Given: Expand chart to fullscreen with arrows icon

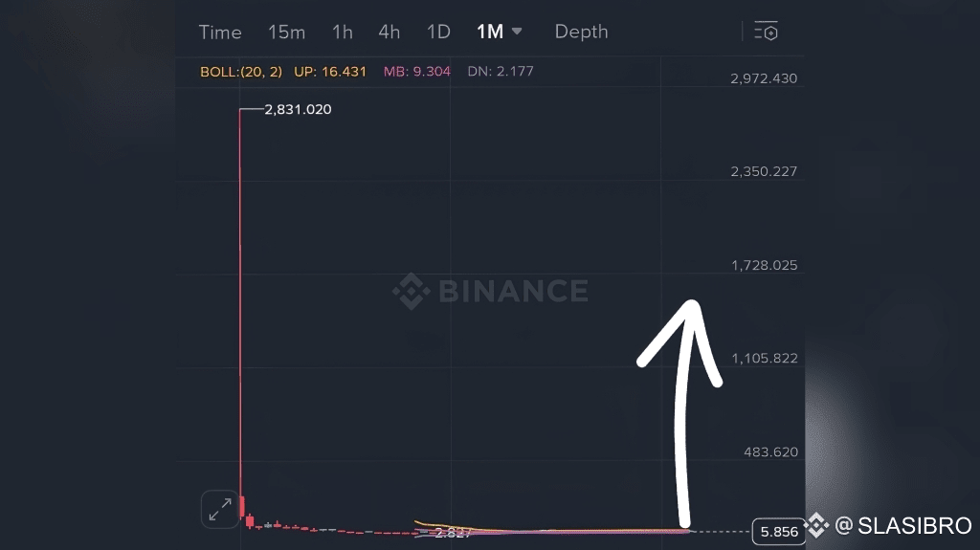Looking at the screenshot, I should 220,510.
